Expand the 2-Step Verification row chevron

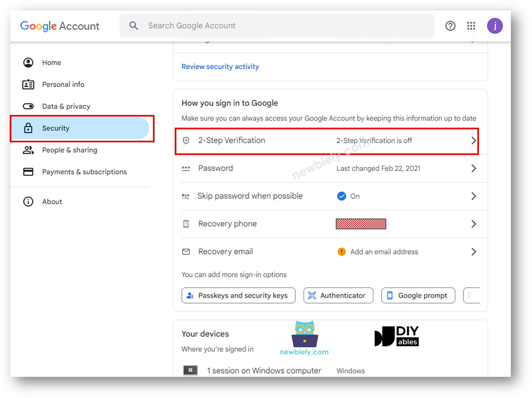click(474, 140)
